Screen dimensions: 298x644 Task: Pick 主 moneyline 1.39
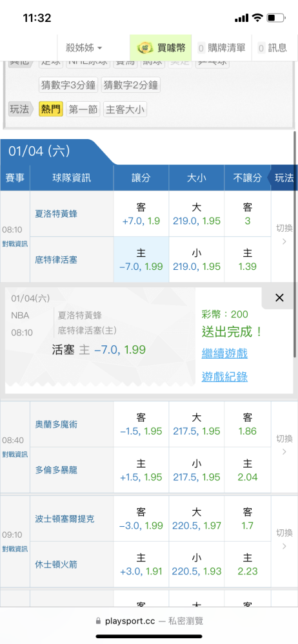(248, 260)
